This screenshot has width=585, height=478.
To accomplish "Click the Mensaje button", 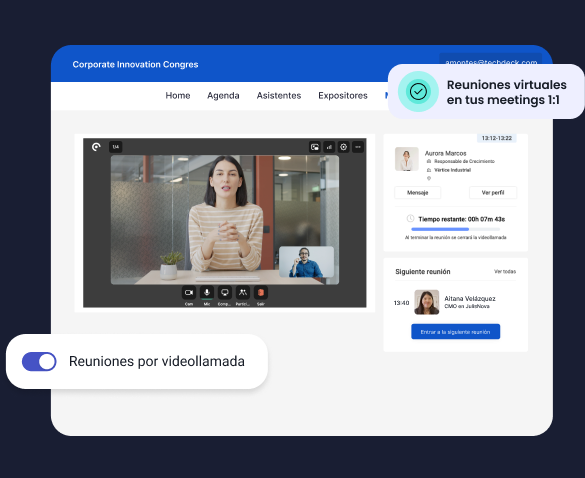I will [417, 193].
